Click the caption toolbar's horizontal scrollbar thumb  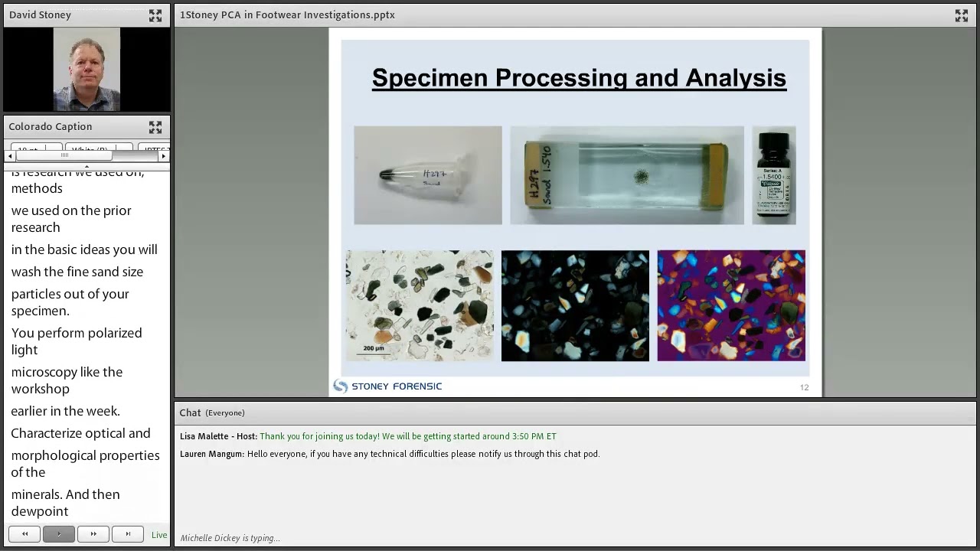64,156
